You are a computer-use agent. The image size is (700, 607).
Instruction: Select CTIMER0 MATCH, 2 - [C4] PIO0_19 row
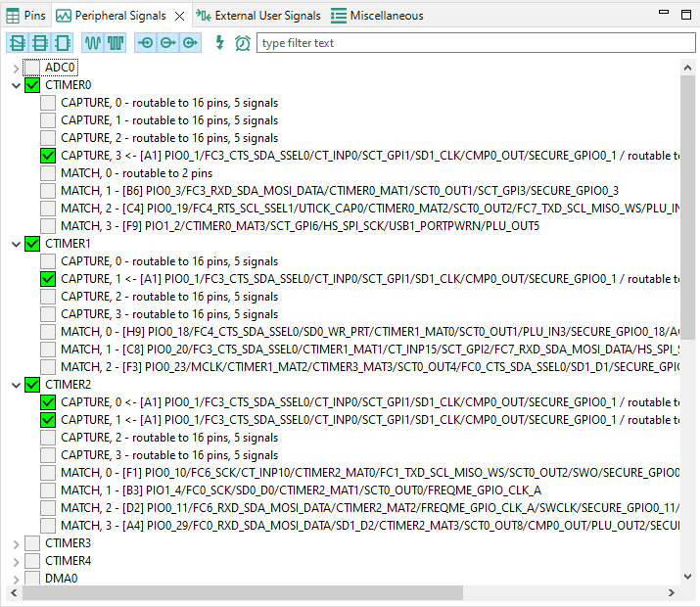[370, 209]
